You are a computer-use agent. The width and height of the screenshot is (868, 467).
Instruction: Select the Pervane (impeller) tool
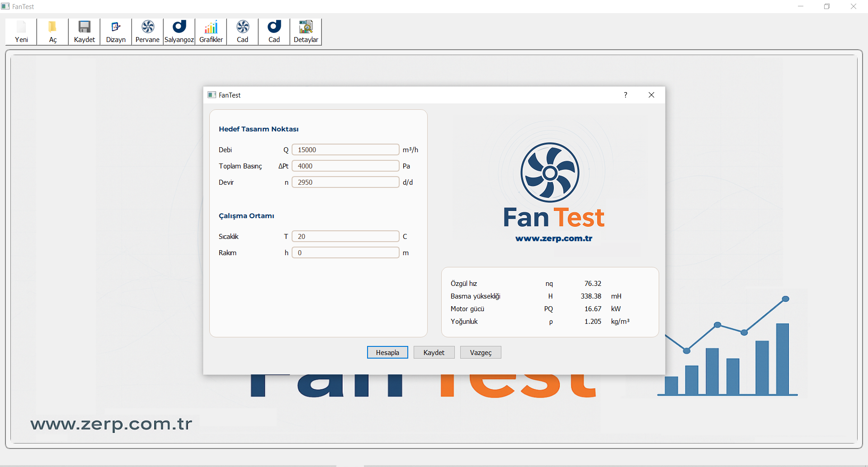coord(147,31)
